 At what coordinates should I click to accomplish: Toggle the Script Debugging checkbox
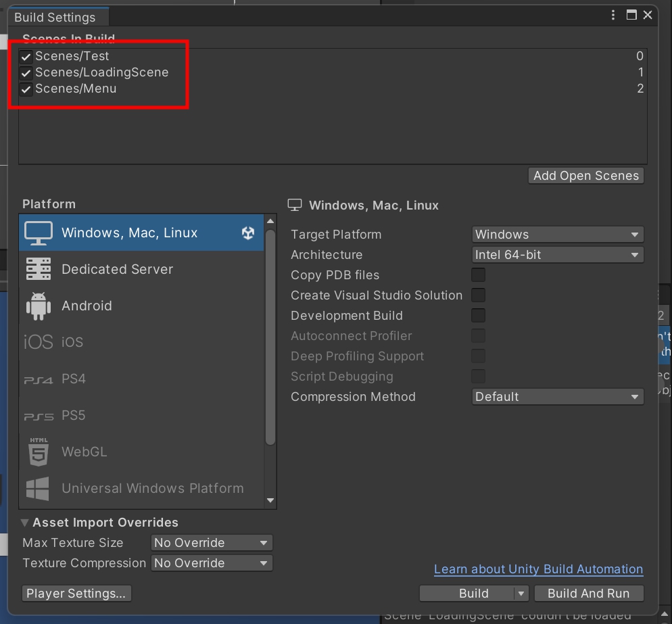pos(478,377)
